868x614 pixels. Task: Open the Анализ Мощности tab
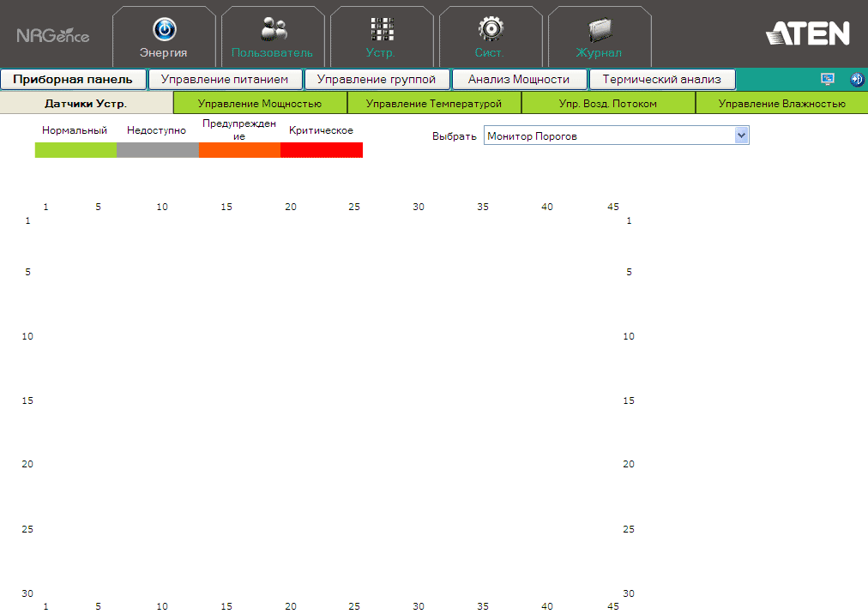(519, 79)
